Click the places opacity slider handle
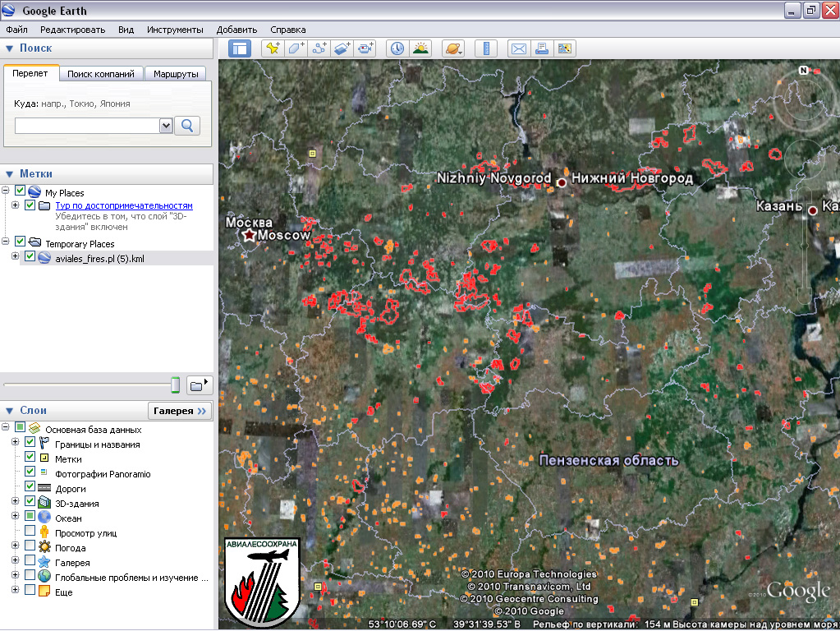 pos(175,385)
